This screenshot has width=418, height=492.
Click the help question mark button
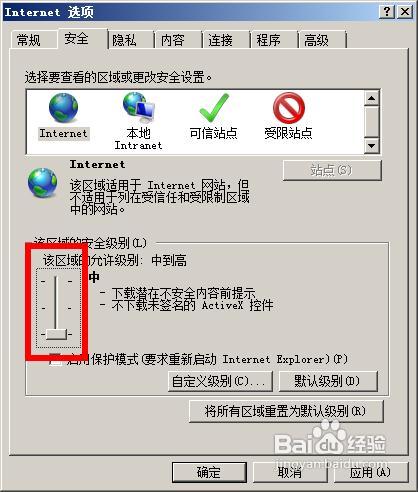(387, 12)
